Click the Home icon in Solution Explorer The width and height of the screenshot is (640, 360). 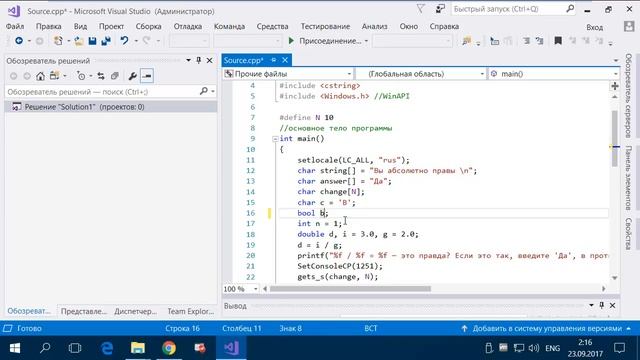(40, 76)
